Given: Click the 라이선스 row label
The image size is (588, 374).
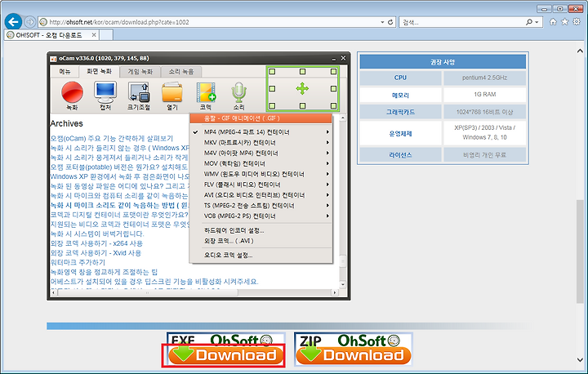Looking at the screenshot, I should [x=400, y=154].
